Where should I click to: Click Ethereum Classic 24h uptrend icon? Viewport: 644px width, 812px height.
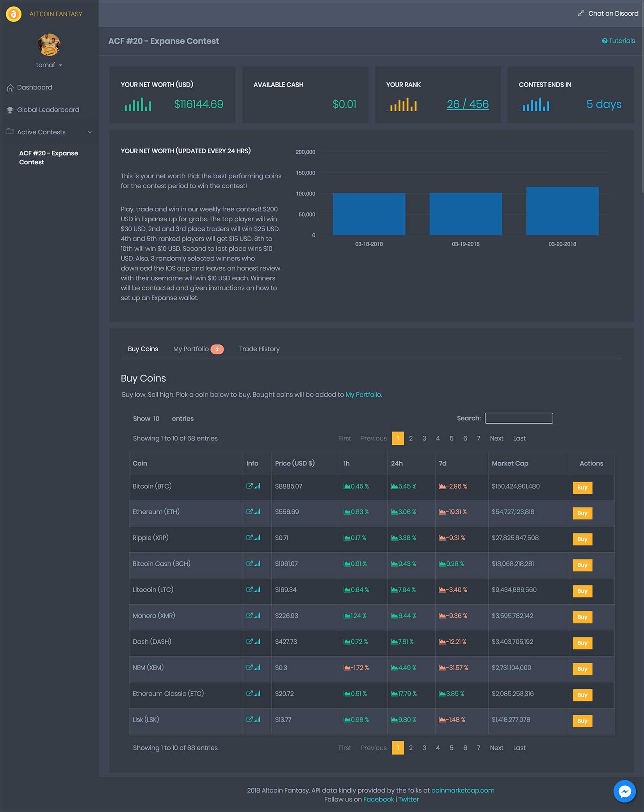[394, 694]
